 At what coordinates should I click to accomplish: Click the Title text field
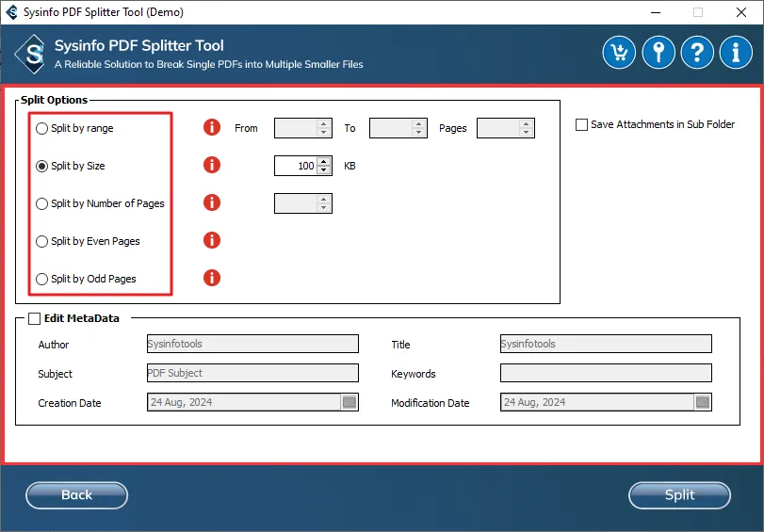pos(606,344)
